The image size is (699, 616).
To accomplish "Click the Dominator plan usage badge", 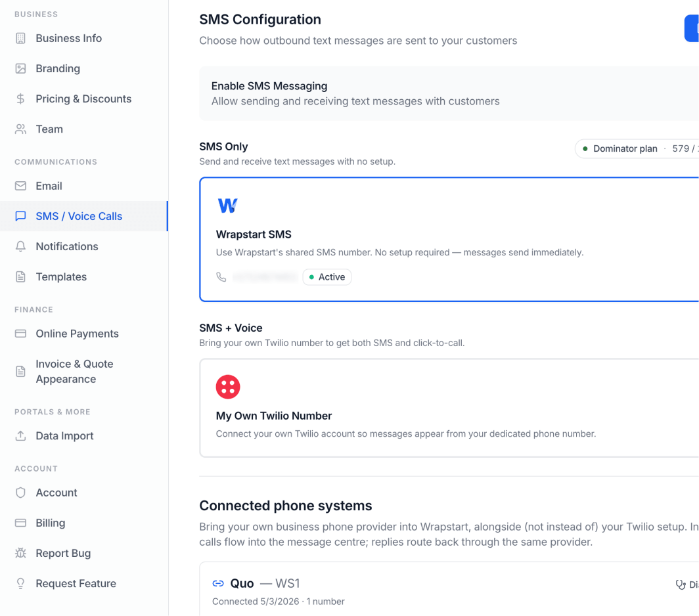I will click(x=637, y=148).
